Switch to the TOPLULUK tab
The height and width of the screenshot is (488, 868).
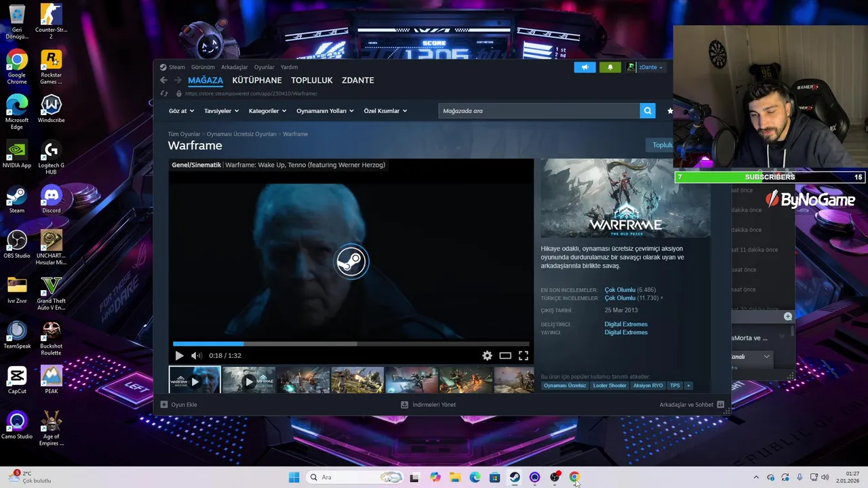point(312,80)
